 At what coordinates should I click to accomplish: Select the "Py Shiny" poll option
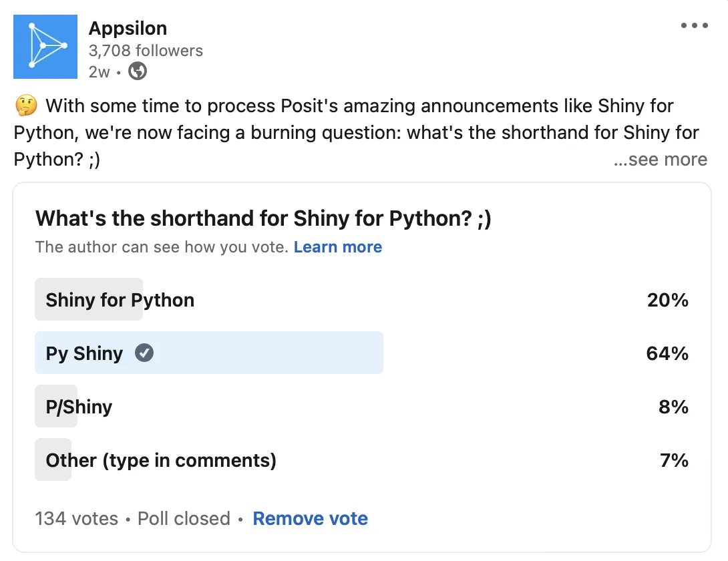coord(85,353)
